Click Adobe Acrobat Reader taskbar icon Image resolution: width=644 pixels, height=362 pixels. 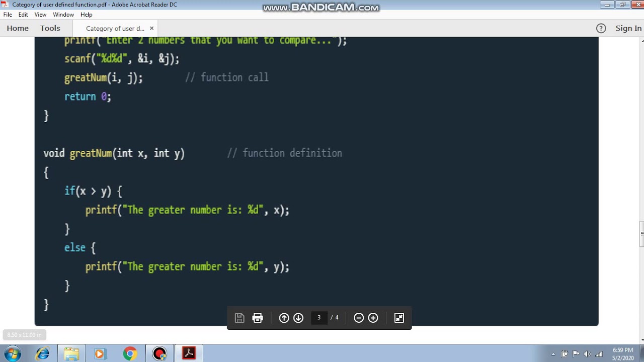(189, 354)
